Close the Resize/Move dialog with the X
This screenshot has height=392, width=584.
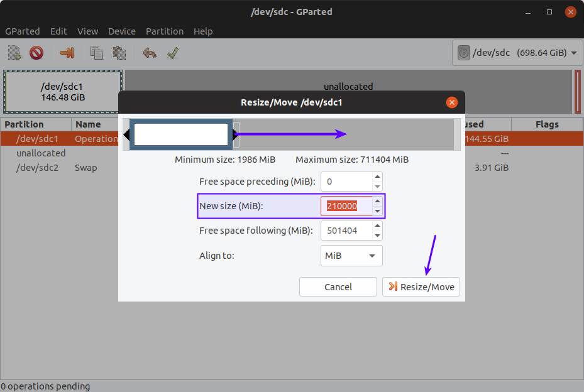[451, 102]
